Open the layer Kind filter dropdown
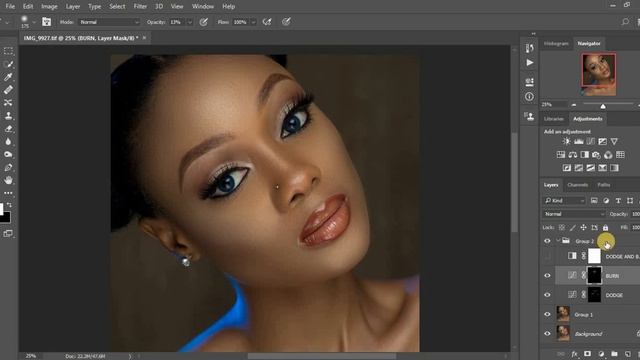Viewport: 640px width, 360px height. [565, 200]
